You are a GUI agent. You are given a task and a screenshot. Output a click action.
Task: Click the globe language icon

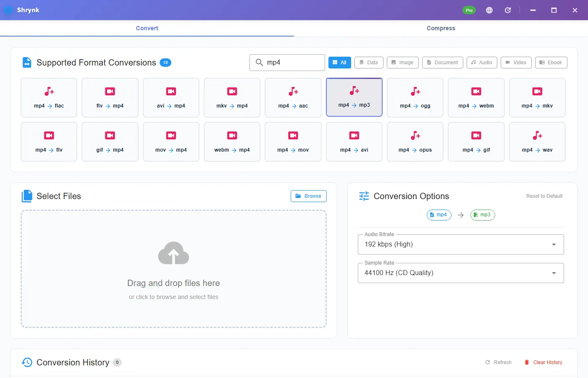click(489, 10)
